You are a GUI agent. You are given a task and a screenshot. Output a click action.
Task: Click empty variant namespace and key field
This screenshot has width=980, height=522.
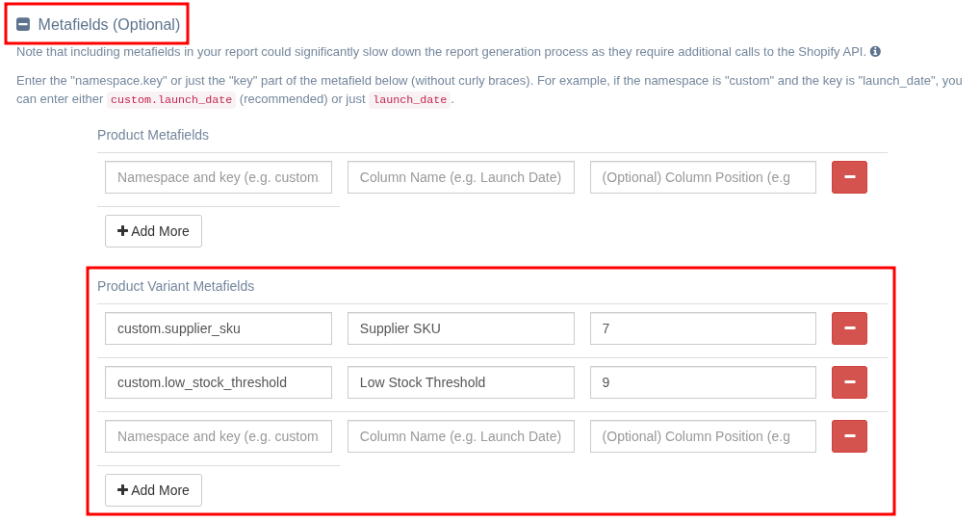[219, 435]
